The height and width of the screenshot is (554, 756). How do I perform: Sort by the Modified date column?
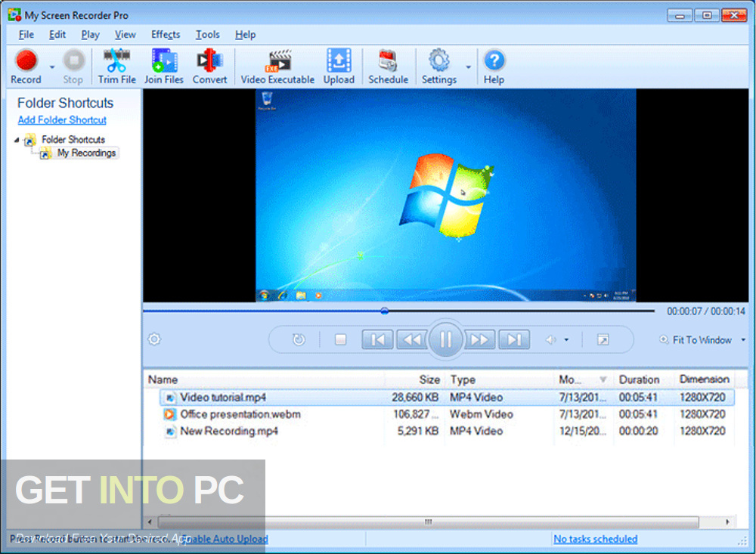tap(584, 380)
